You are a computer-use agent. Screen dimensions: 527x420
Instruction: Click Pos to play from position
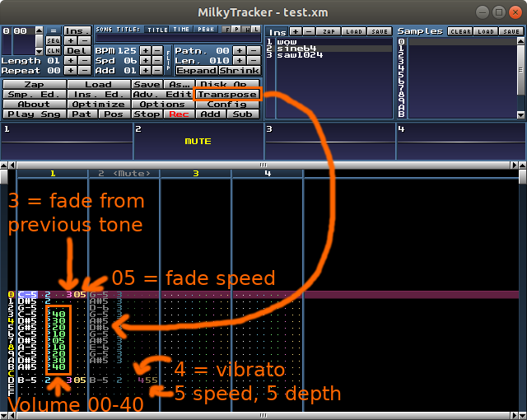click(x=114, y=114)
